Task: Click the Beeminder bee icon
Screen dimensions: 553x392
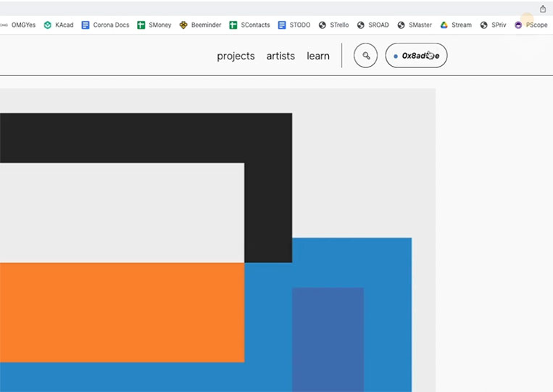Action: [183, 25]
